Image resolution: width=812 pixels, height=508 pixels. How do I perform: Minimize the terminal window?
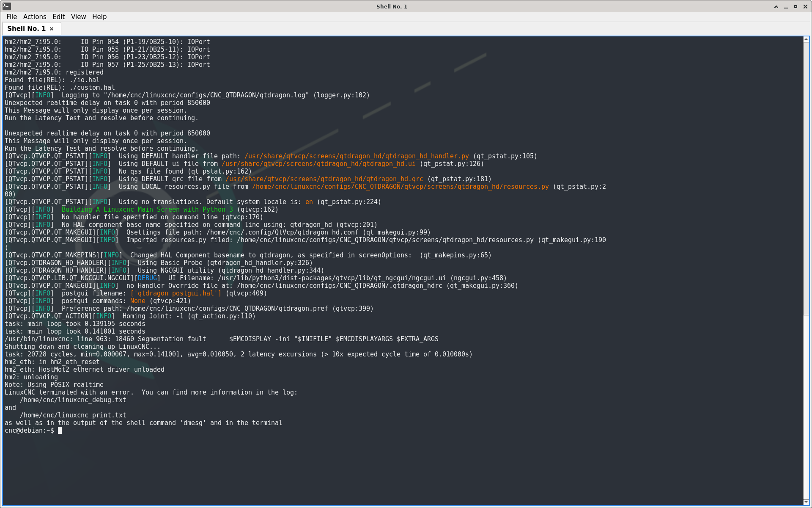click(x=786, y=6)
